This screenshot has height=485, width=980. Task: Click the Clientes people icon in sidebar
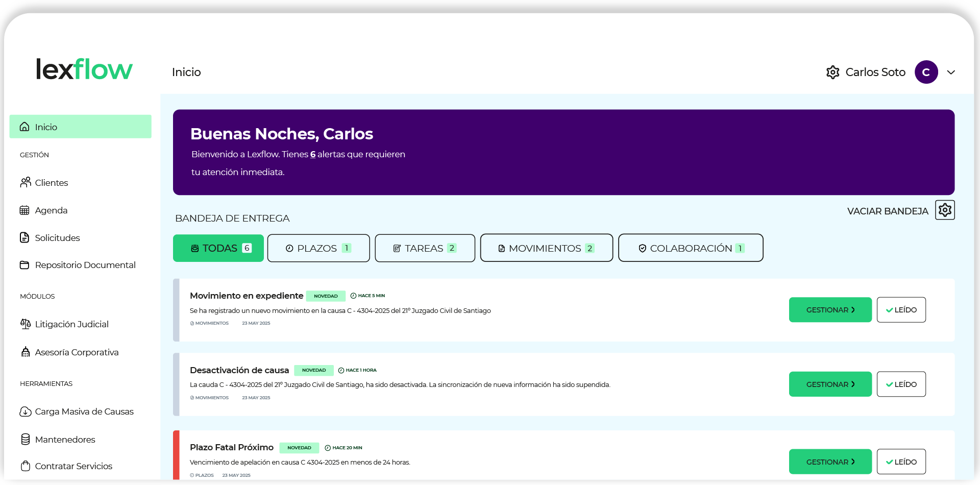pyautogui.click(x=25, y=182)
